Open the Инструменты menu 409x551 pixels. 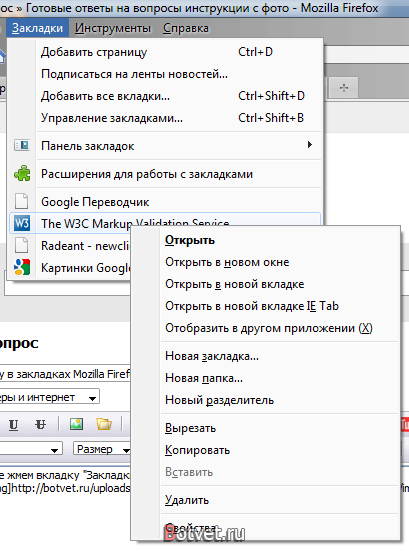coord(113,28)
